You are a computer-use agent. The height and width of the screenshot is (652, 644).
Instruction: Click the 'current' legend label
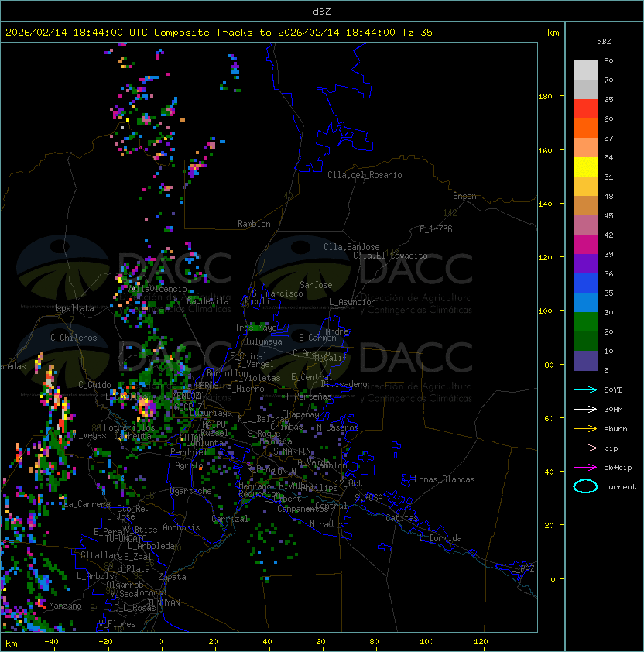(x=620, y=486)
